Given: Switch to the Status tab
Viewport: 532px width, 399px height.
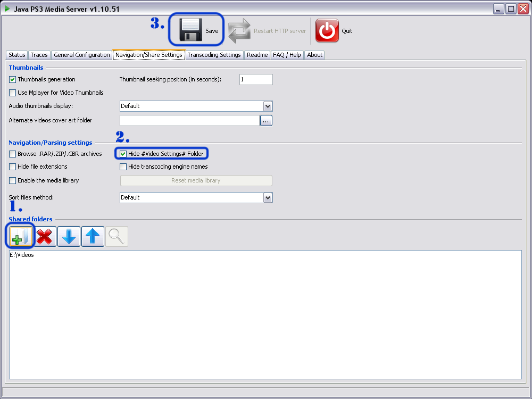Looking at the screenshot, I should tap(17, 55).
